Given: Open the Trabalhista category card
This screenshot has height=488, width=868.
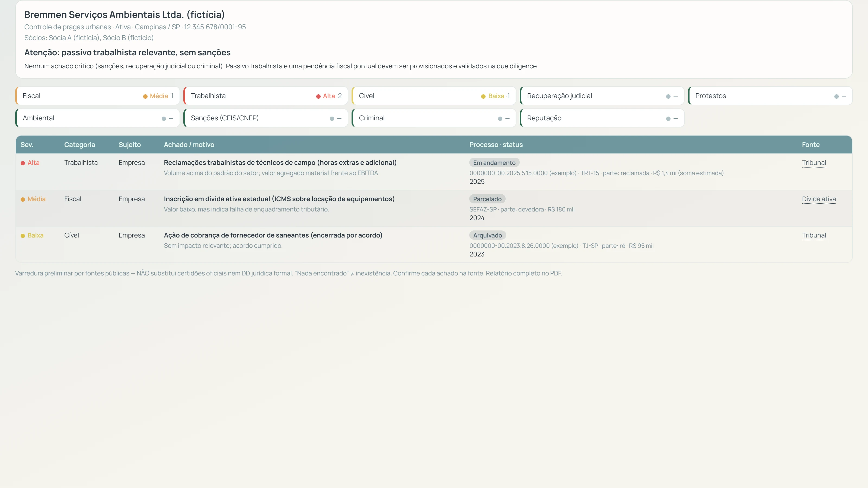Looking at the screenshot, I should 266,96.
